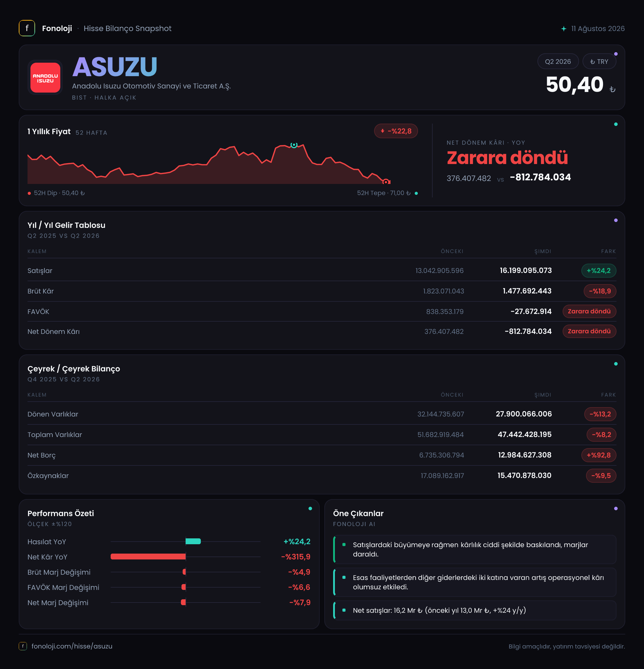The height and width of the screenshot is (669, 644).
Task: Click Özkaynaklar previous value 17.089.162.917
Action: click(x=442, y=475)
